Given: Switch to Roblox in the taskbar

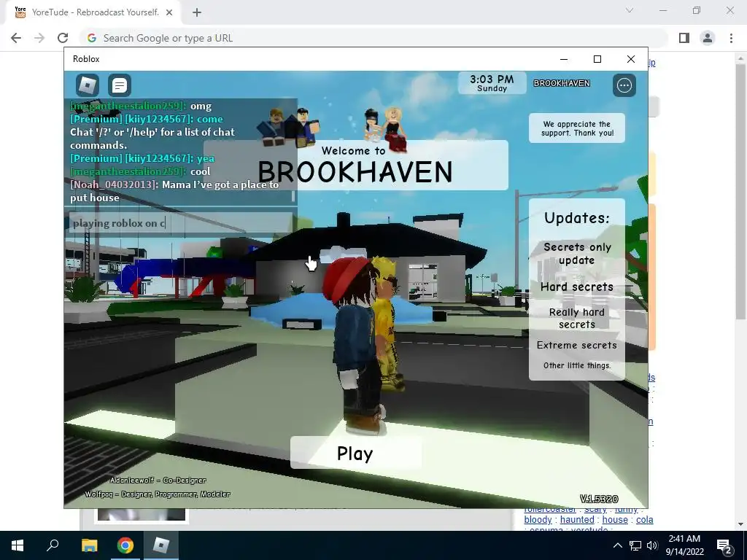Looking at the screenshot, I should point(161,545).
